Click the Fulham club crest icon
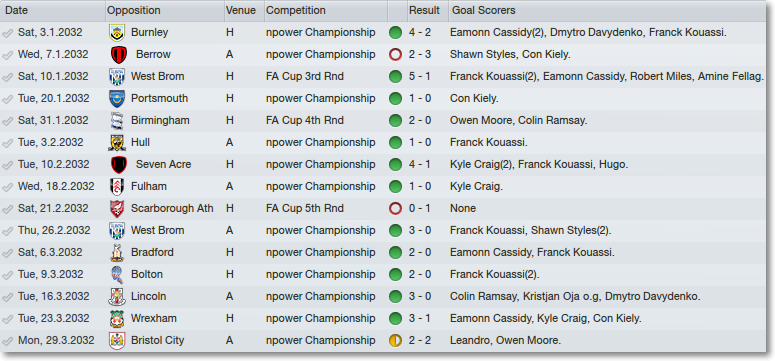 pyautogui.click(x=117, y=186)
